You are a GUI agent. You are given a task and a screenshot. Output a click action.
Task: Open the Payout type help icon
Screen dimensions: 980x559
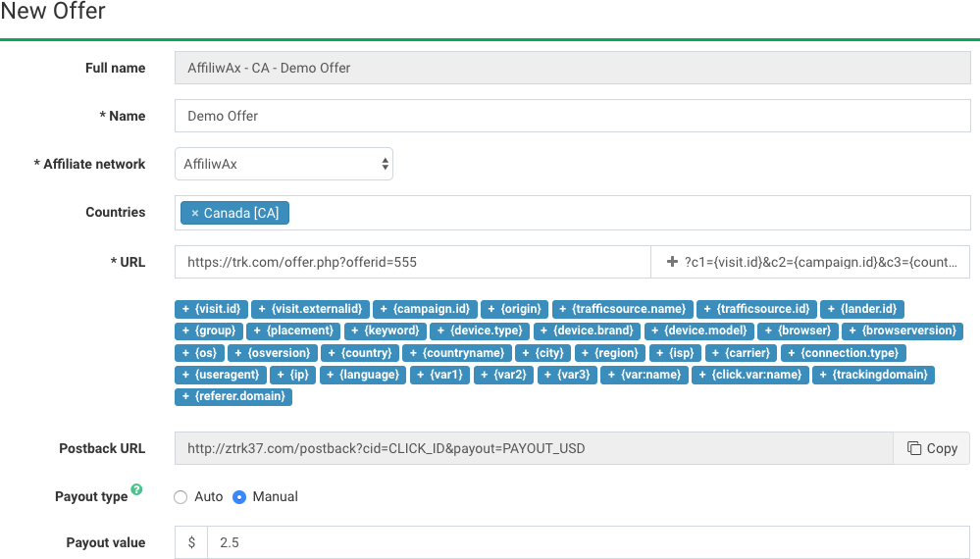point(137,489)
